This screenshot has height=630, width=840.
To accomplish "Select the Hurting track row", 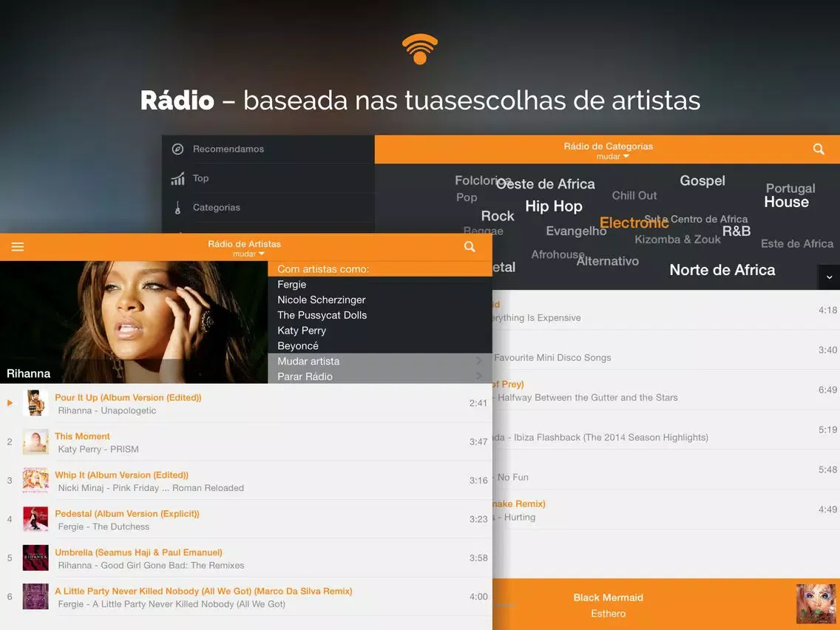I will point(666,510).
